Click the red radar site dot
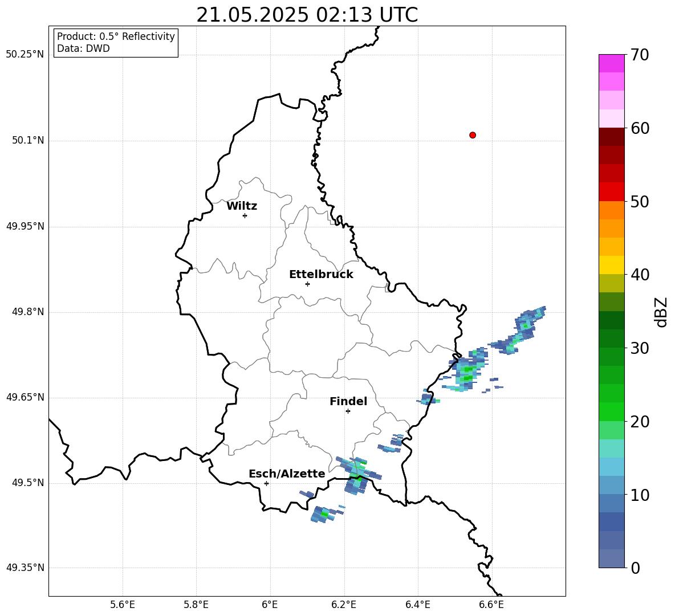675x616 pixels. click(472, 135)
